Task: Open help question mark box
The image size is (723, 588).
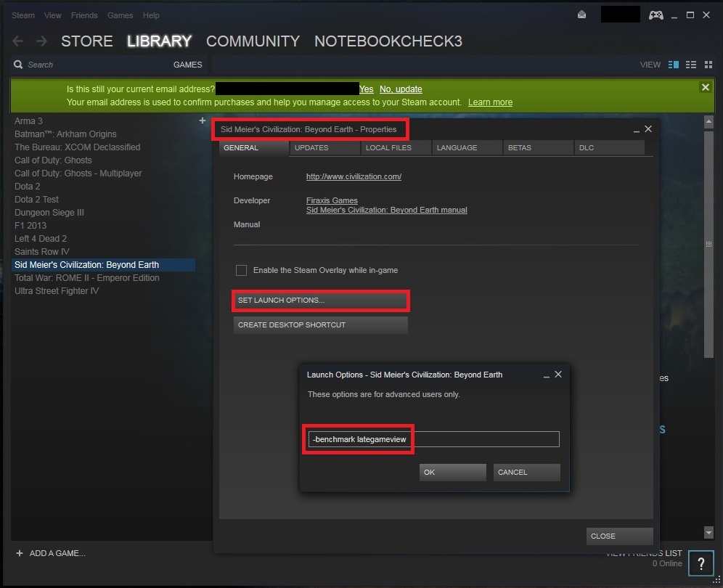Action: pyautogui.click(x=701, y=563)
